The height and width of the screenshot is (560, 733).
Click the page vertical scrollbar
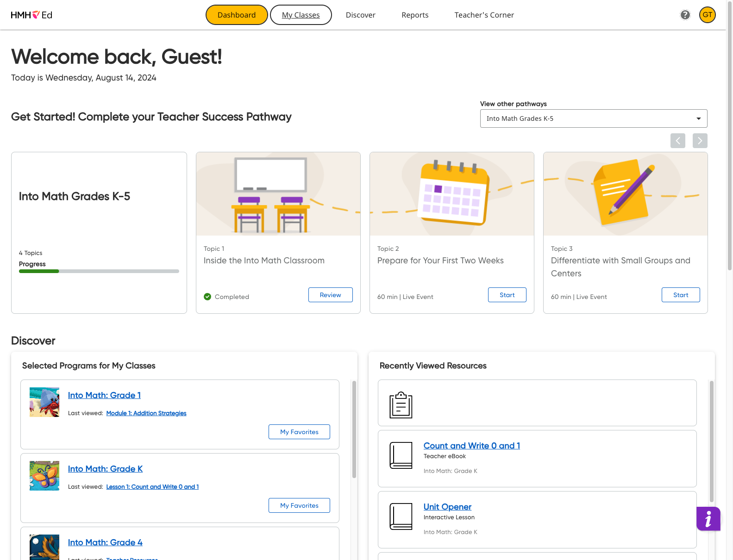(730, 135)
